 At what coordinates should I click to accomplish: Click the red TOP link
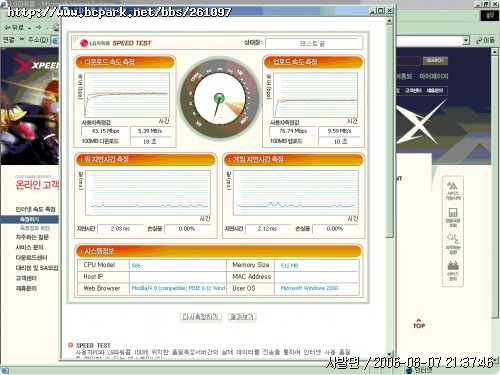419,324
